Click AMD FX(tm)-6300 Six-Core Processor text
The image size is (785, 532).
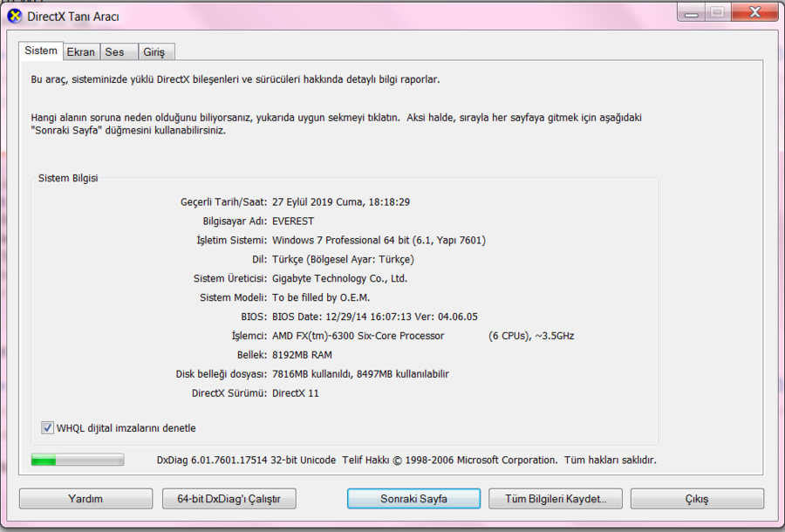pos(358,336)
